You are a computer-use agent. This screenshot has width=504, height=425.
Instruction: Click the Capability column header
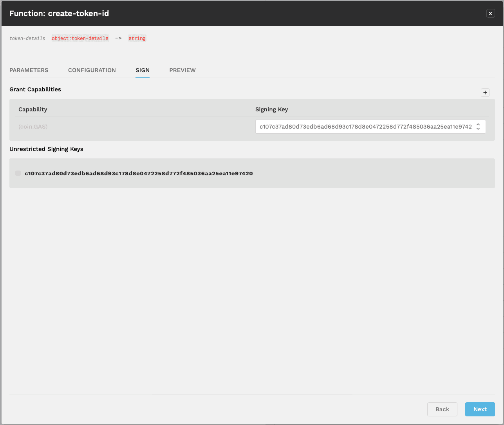coord(33,109)
